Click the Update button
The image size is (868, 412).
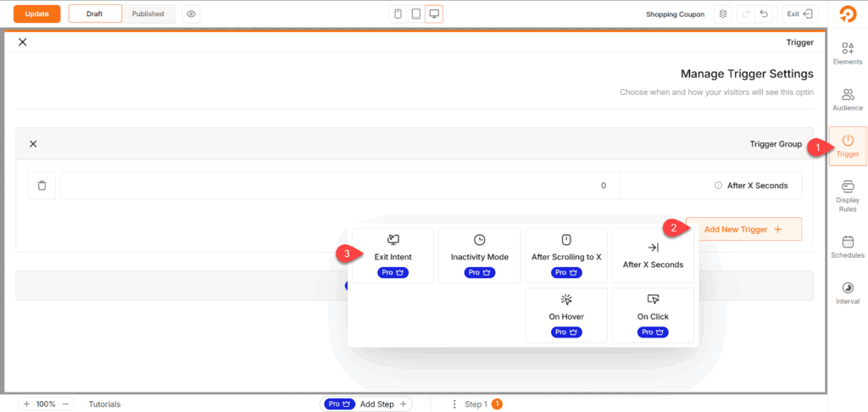click(x=36, y=14)
